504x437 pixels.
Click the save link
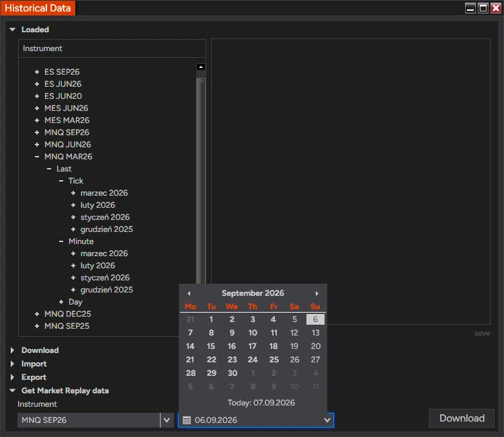[x=482, y=333]
